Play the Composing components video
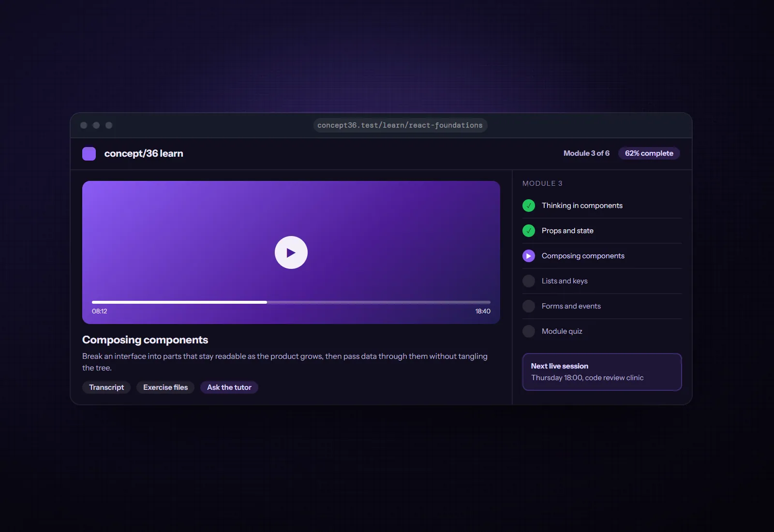The width and height of the screenshot is (774, 532). (x=291, y=252)
